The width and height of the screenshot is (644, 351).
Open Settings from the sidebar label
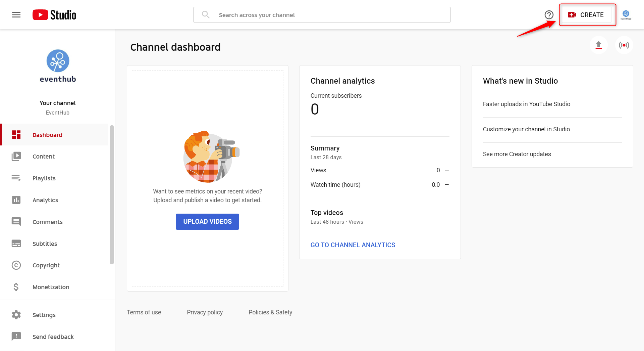44,315
